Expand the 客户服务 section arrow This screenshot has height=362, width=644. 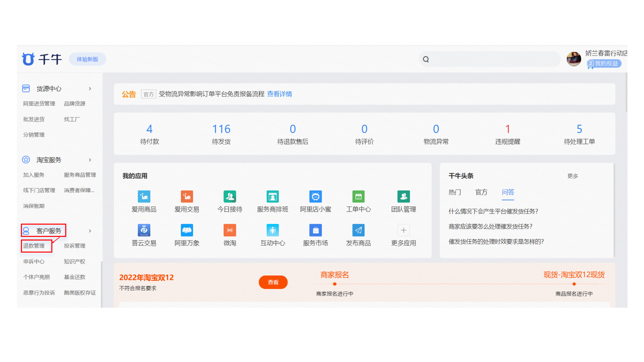click(x=90, y=231)
